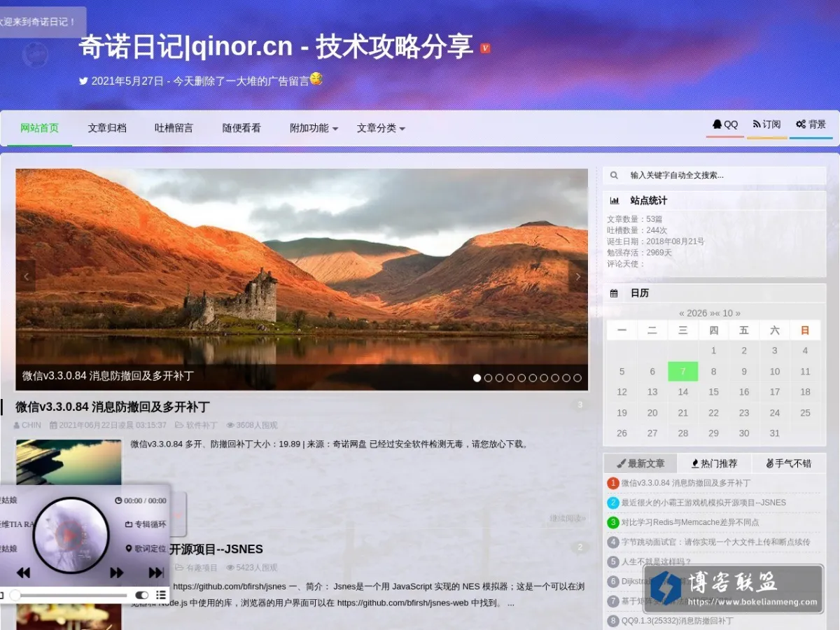The image size is (840, 630).
Task: Open the RSS 订阅 subscription button
Action: coord(766,125)
